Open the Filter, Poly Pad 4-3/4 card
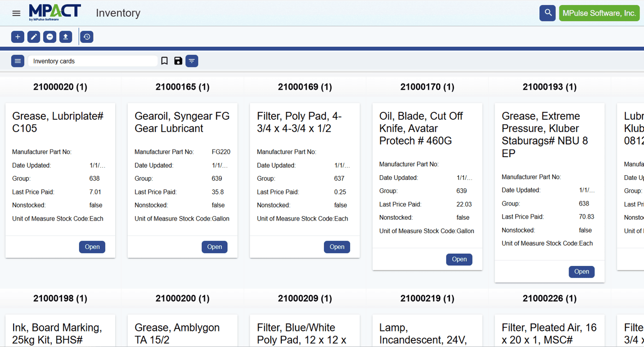Screen dimensions: 644x347 (x=337, y=247)
